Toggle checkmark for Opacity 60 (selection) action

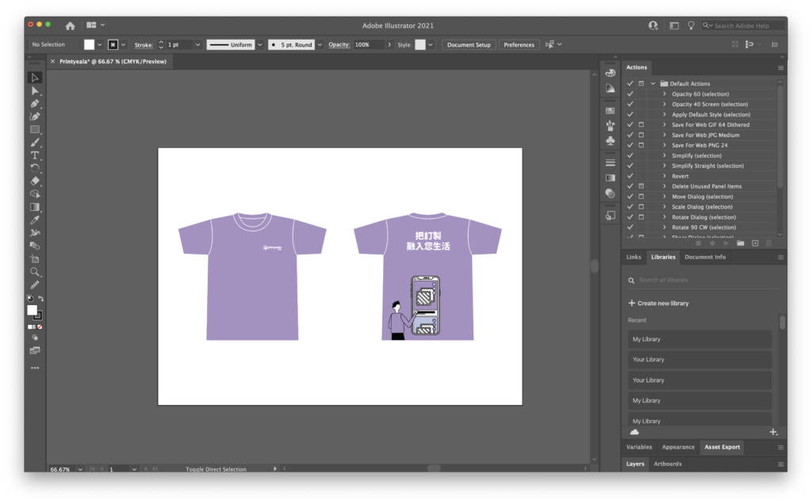pos(630,94)
